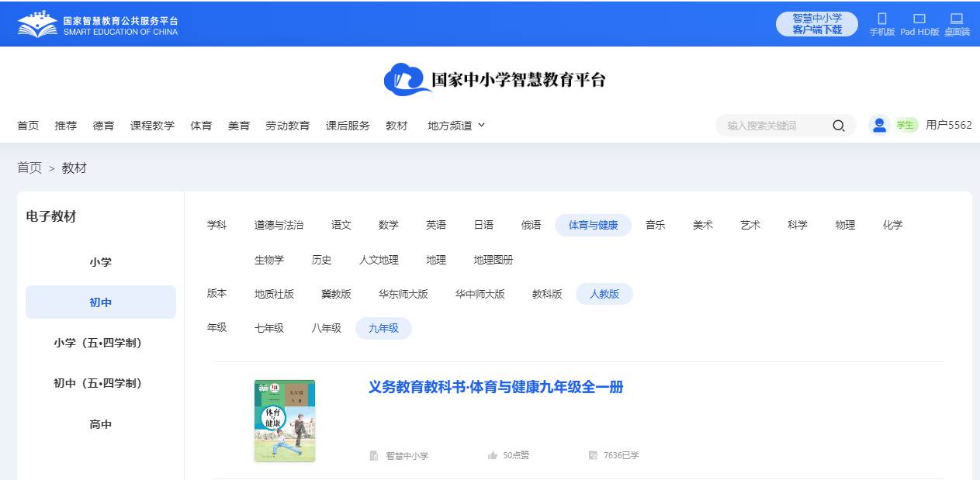This screenshot has width=980, height=480.
Task: Open the 体育 nav item
Action: [201, 126]
